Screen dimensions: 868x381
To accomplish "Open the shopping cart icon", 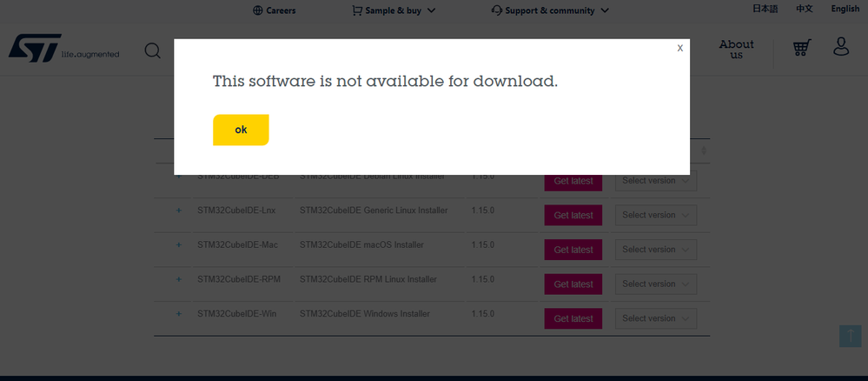I will click(x=802, y=48).
